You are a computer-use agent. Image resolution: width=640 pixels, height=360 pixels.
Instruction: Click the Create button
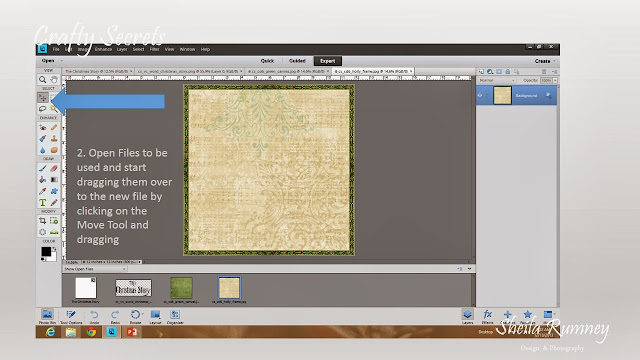coord(542,61)
